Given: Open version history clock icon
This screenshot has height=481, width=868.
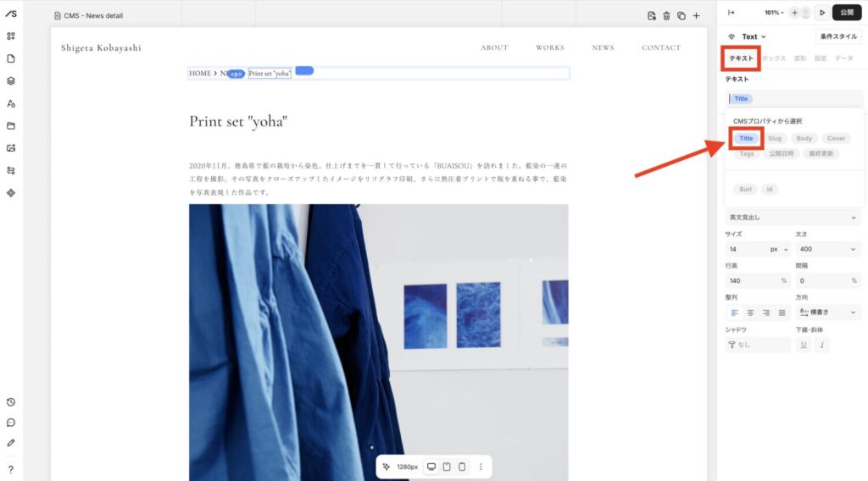Looking at the screenshot, I should coord(11,402).
